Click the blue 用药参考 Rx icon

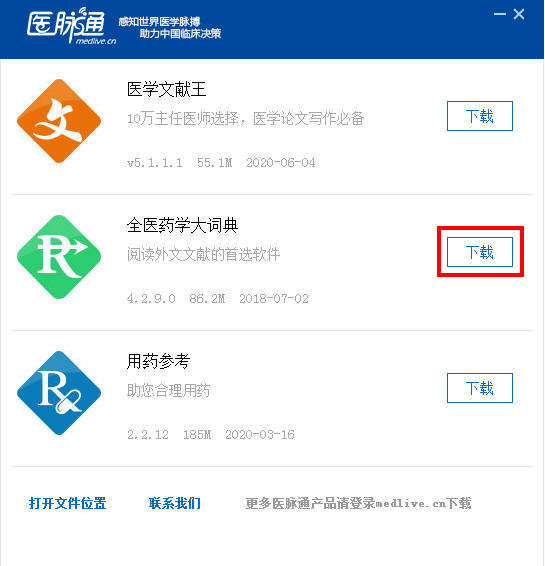point(59,393)
